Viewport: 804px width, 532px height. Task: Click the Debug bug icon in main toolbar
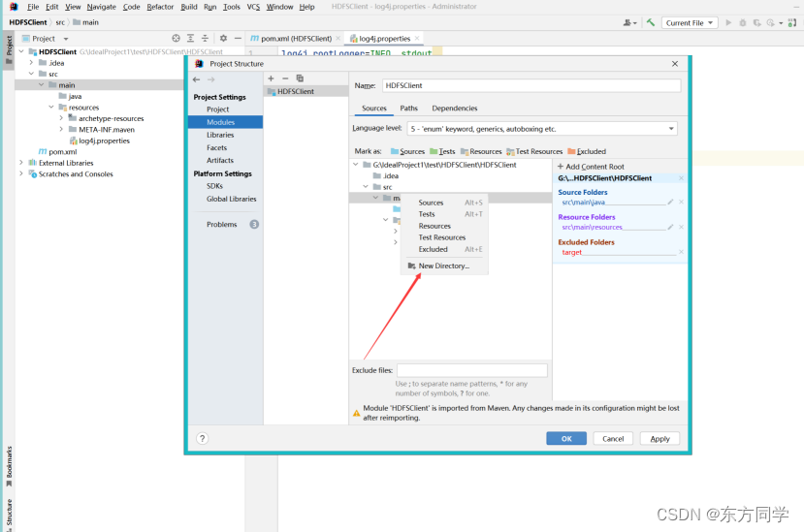[743, 22]
